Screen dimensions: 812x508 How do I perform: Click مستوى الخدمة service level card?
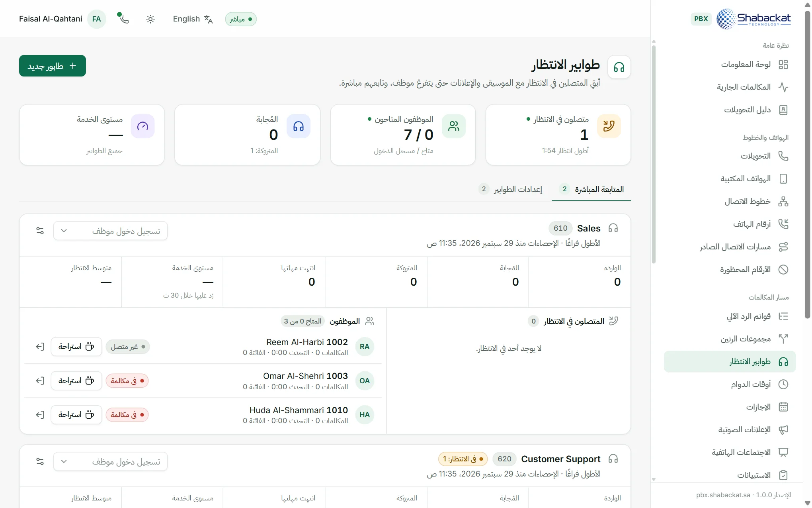(x=92, y=135)
